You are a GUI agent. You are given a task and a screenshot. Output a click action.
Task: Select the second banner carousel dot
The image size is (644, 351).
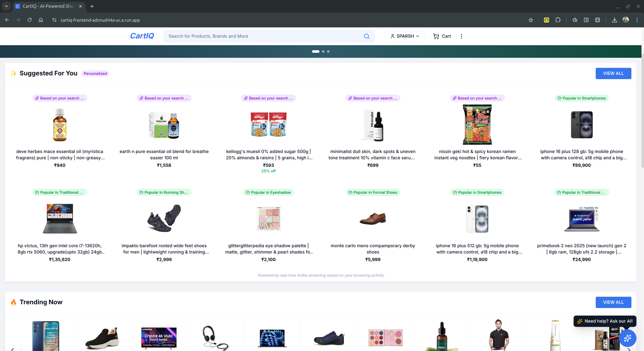click(x=323, y=52)
